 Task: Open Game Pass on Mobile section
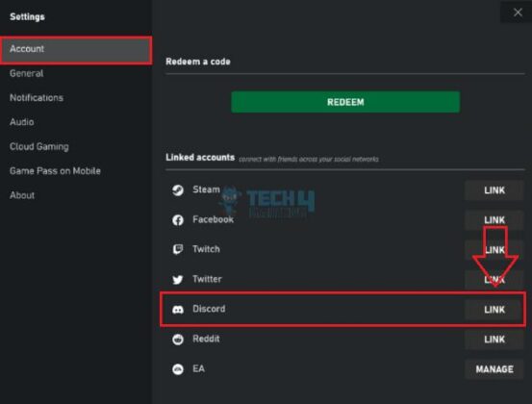pos(55,171)
